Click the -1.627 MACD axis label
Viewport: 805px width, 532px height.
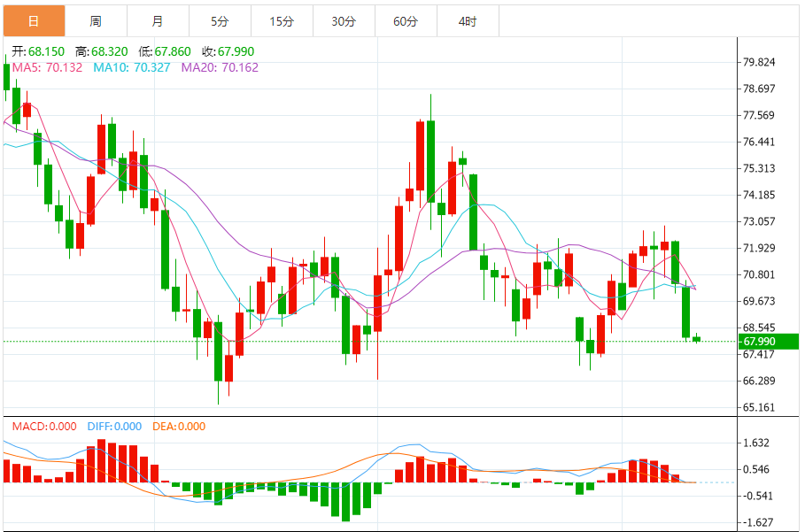pos(756,522)
